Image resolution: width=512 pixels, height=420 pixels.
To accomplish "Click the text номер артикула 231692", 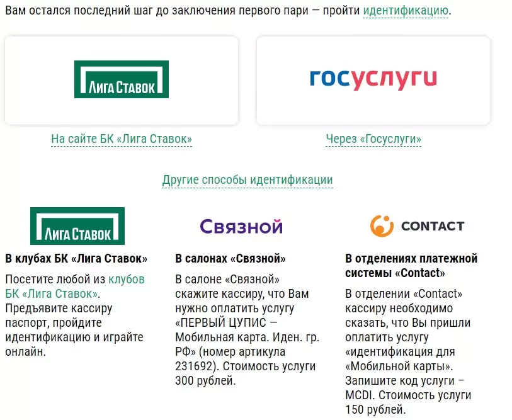I will pyautogui.click(x=230, y=358).
